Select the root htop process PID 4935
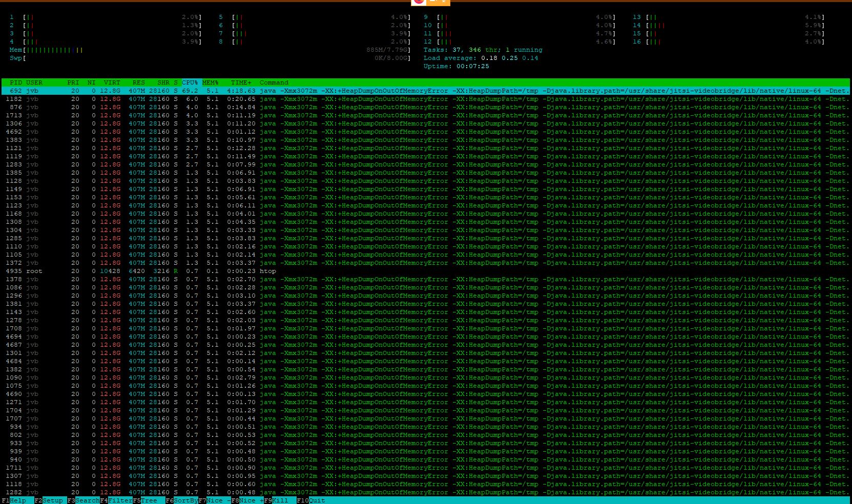 (426, 271)
